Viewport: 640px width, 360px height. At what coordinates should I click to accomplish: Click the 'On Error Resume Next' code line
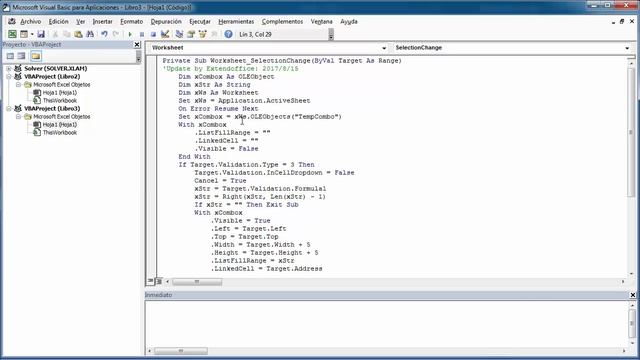[218, 109]
